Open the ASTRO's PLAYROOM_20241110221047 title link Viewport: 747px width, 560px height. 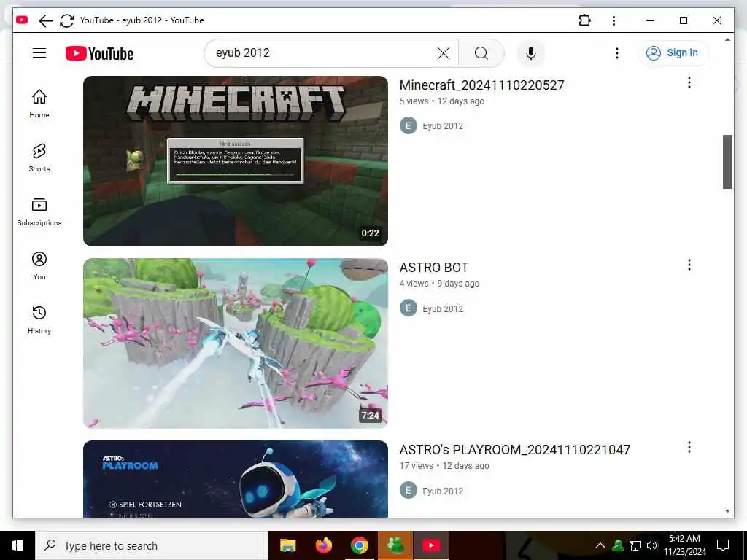[x=514, y=450]
